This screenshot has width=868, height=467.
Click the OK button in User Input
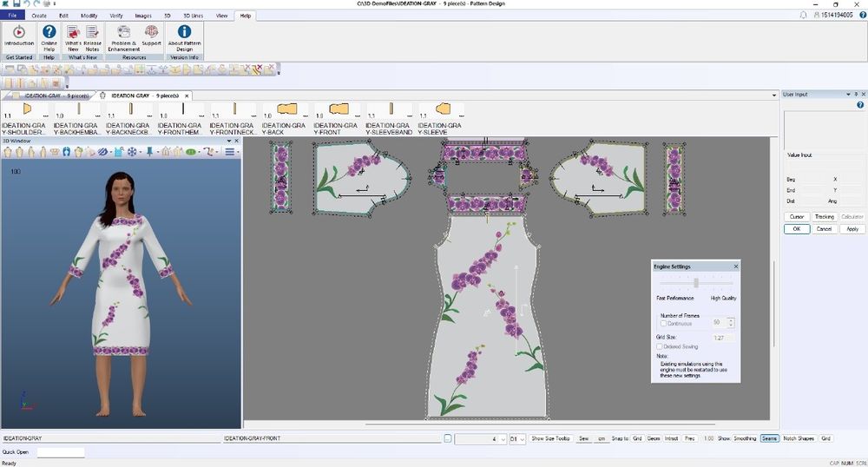[x=796, y=229]
